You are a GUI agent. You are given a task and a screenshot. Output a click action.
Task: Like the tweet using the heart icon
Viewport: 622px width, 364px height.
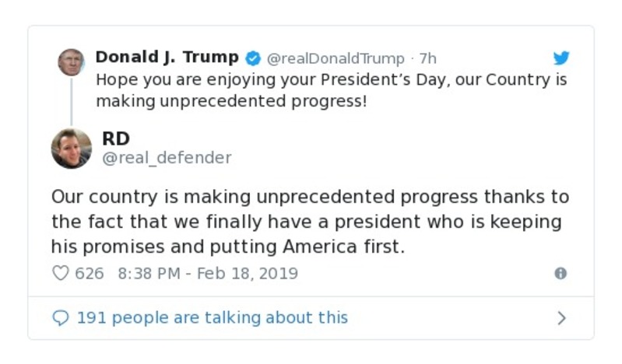coord(60,274)
